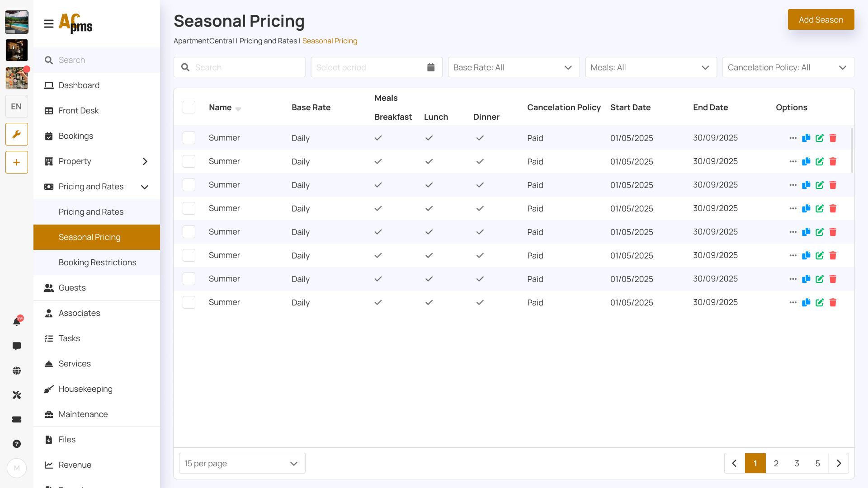
Task: Edit the second Summer season row
Action: [820, 161]
